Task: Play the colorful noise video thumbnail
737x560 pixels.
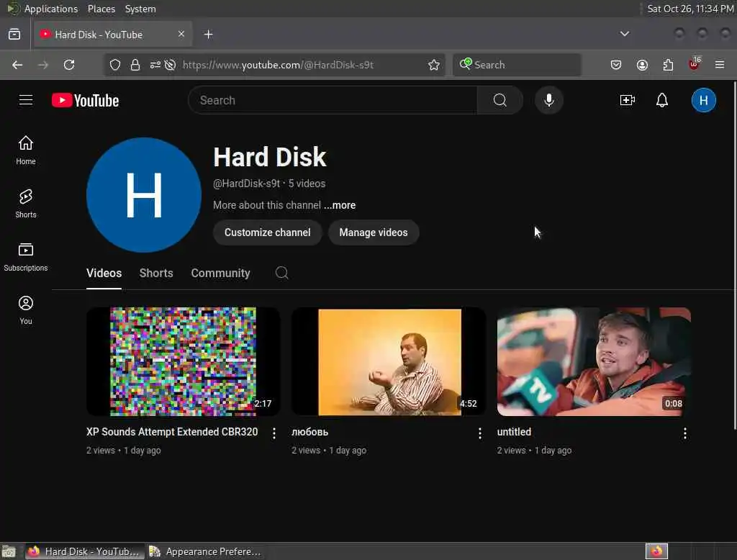Action: pos(184,361)
